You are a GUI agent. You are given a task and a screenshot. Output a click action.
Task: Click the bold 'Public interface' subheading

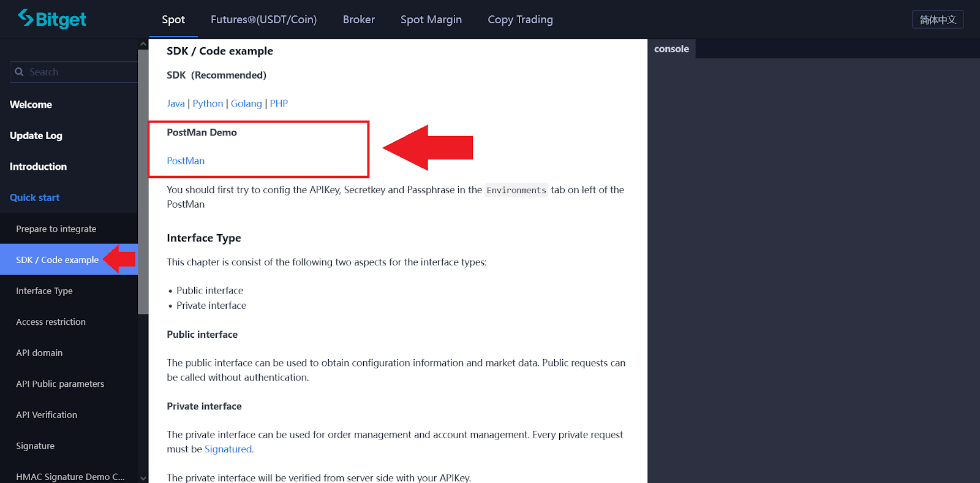point(202,335)
